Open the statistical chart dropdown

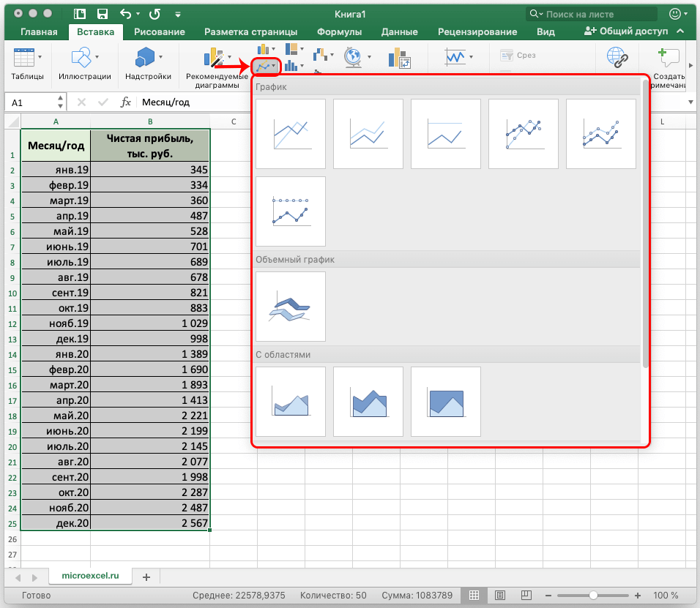tap(294, 66)
